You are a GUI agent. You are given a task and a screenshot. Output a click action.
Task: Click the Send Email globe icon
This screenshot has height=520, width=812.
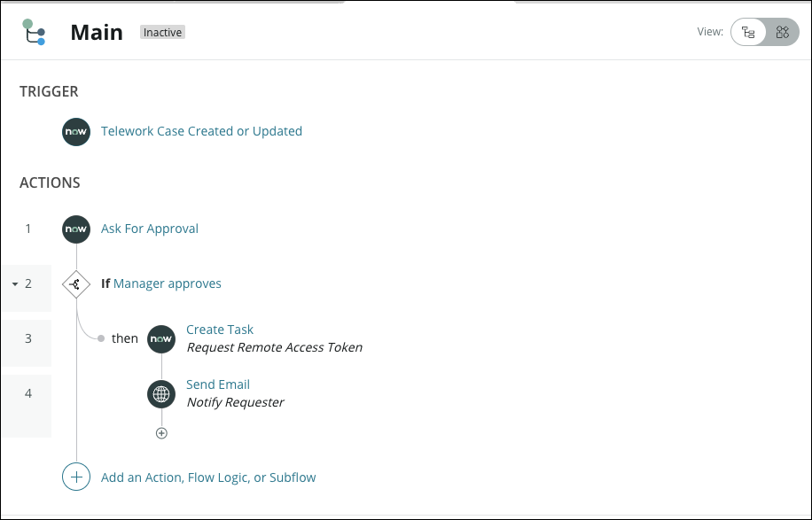161,393
